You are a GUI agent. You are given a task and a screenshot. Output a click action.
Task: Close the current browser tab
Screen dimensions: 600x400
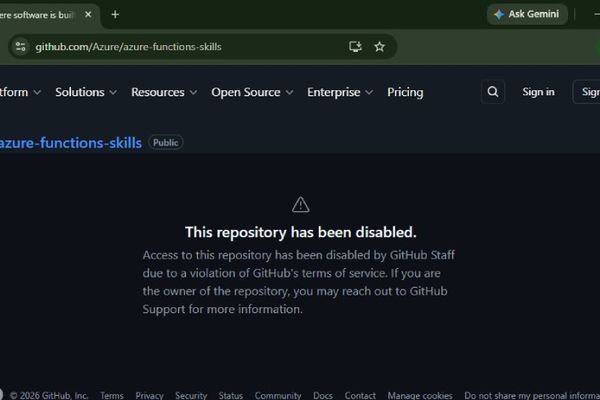tap(88, 15)
